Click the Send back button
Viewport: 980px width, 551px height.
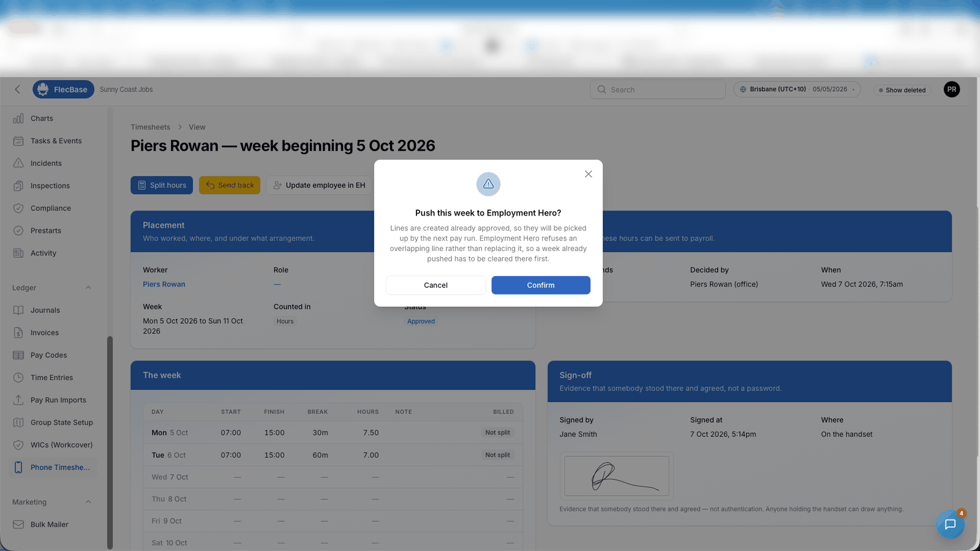(x=230, y=186)
